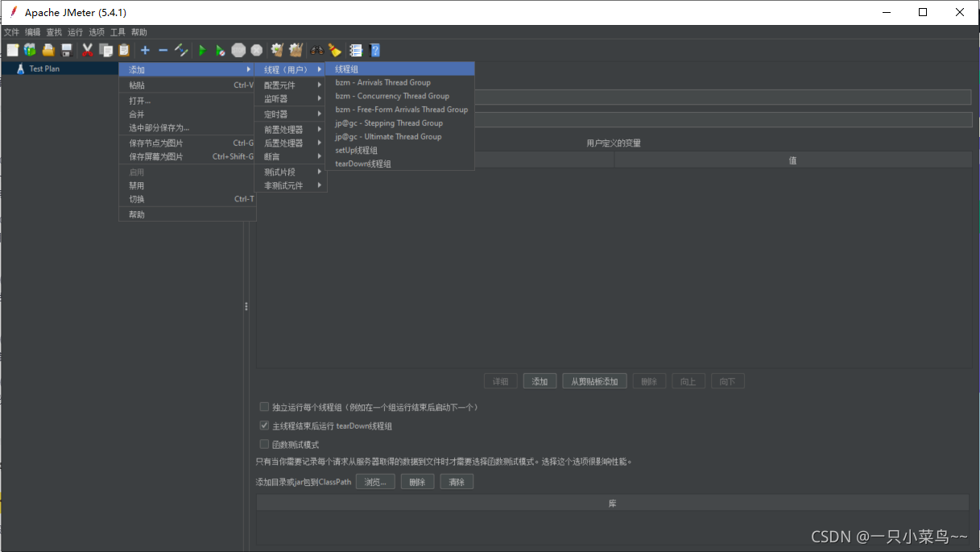Start the test with green play icon
Screen dimensions: 980x552
click(x=202, y=50)
